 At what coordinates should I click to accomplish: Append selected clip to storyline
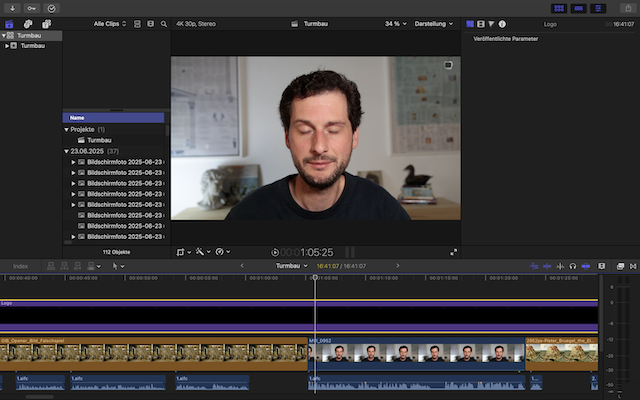pos(78,266)
